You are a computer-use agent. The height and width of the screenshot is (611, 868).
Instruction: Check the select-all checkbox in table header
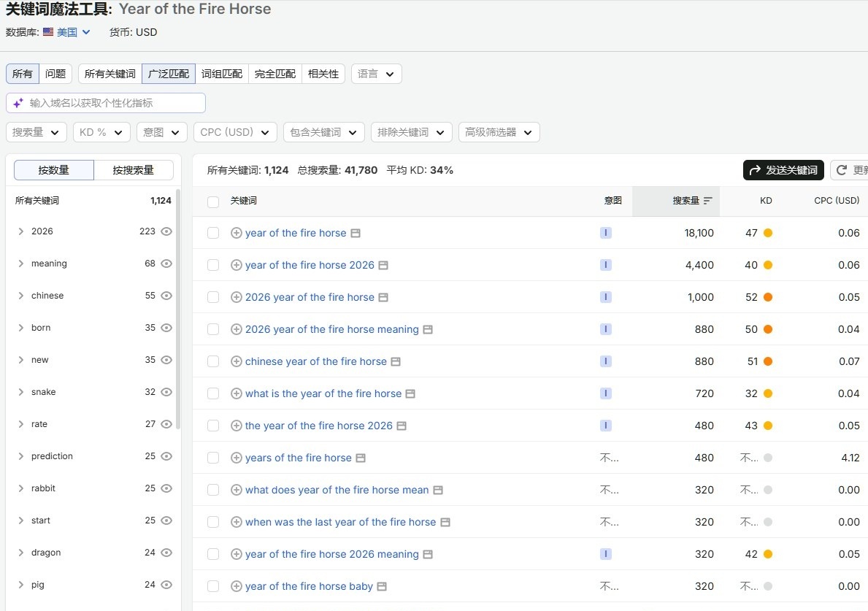[213, 201]
